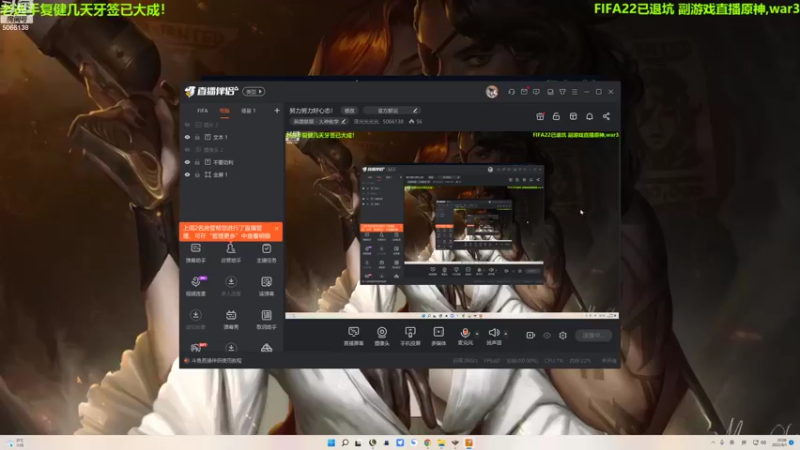This screenshot has height=450, width=800.
Task: Open customer service headset icon
Action: 511,92
